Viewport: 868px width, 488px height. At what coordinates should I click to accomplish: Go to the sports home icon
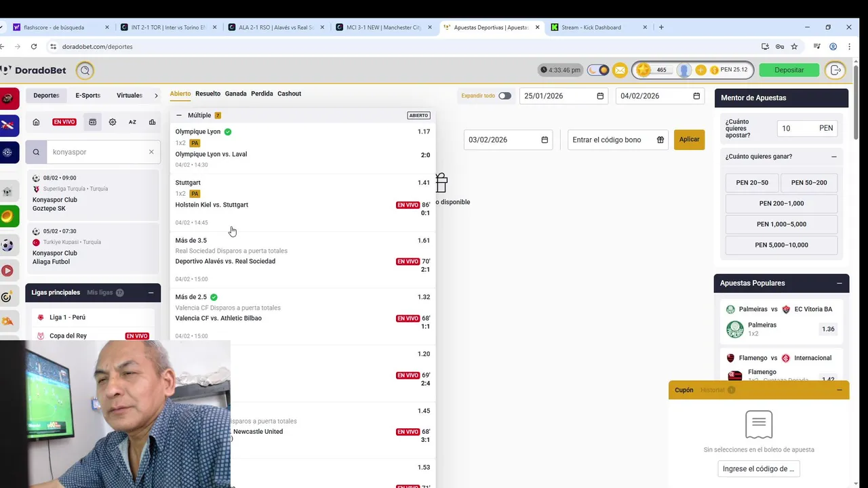click(36, 122)
